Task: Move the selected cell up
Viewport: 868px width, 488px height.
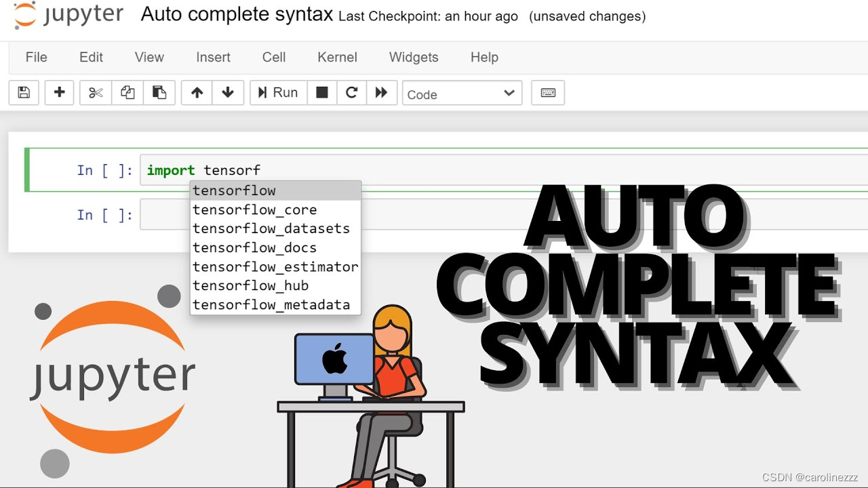Action: [x=196, y=93]
